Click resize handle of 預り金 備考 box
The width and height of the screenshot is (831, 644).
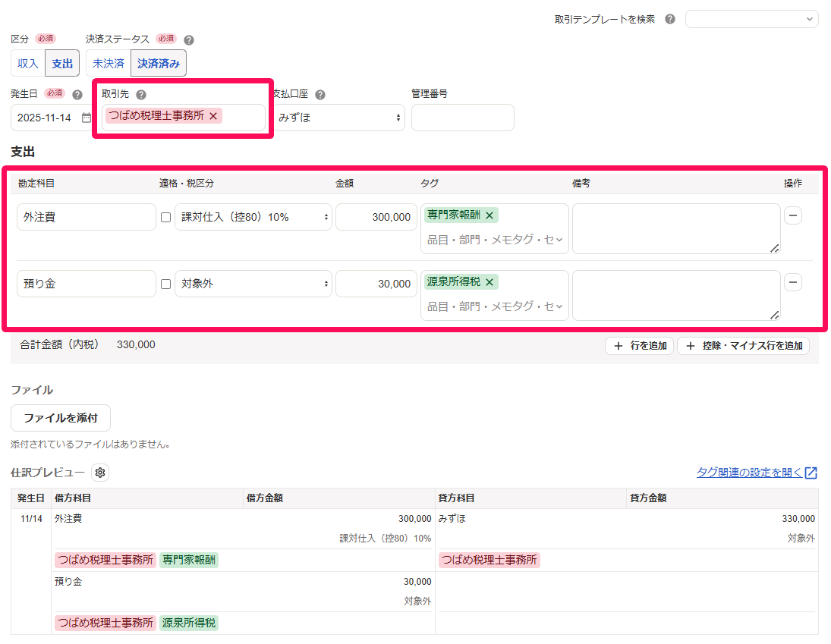(774, 315)
